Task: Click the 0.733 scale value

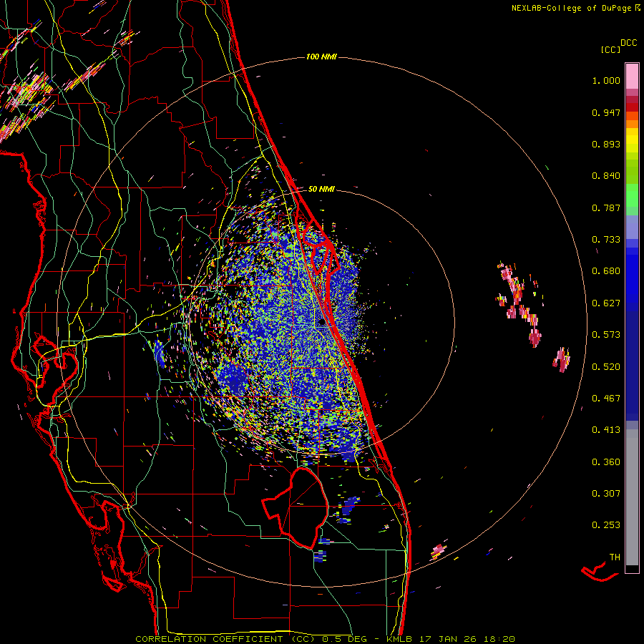Action: (606, 240)
